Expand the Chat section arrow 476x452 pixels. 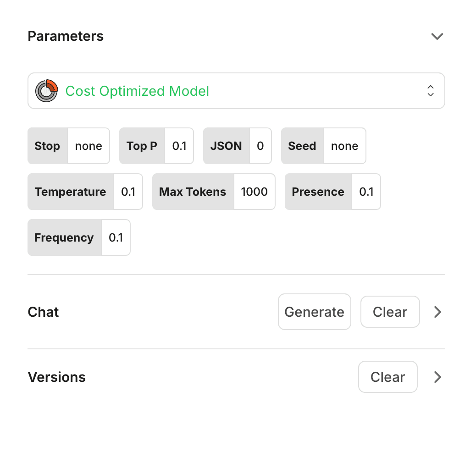pos(437,312)
